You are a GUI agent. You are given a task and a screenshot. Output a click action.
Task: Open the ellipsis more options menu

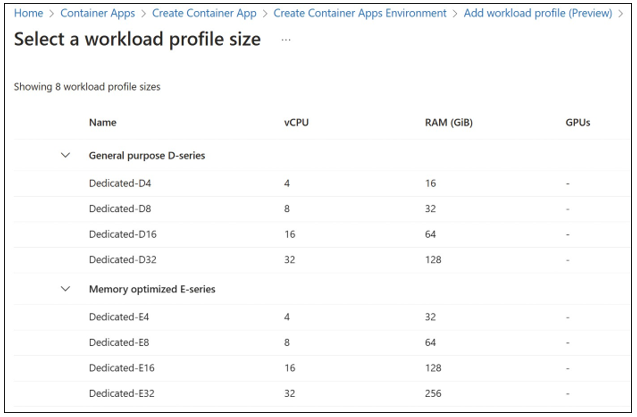coord(286,40)
